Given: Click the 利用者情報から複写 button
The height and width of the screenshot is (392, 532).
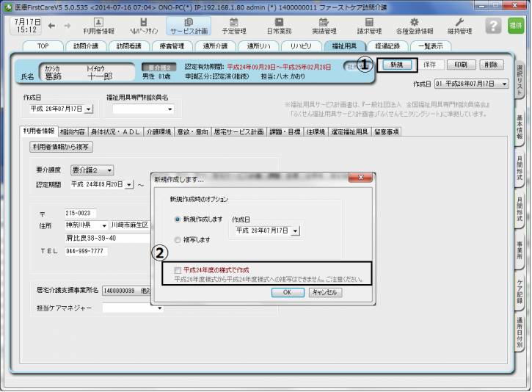Looking at the screenshot, I should [62, 147].
